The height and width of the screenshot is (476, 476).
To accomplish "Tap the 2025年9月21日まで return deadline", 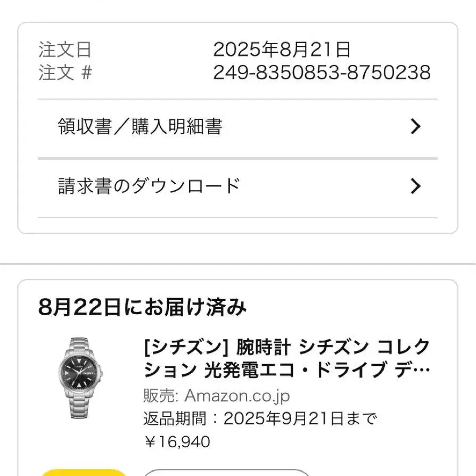I will pyautogui.click(x=300, y=418).
